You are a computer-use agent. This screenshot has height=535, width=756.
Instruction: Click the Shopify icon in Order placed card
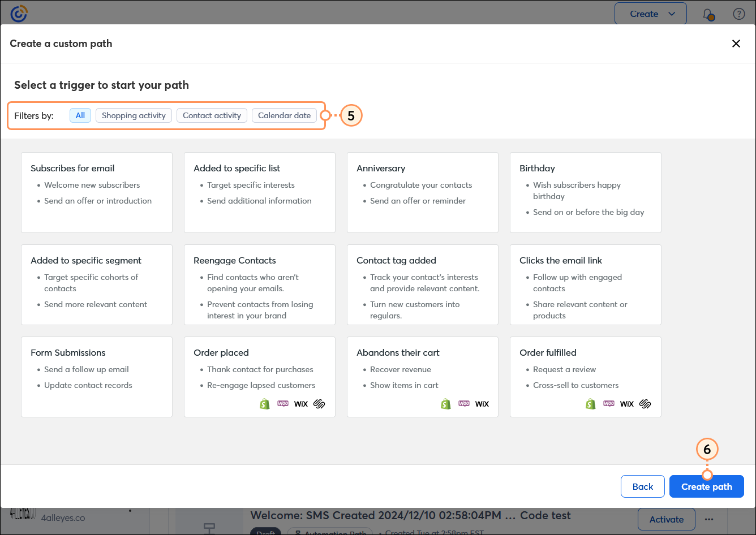(265, 404)
